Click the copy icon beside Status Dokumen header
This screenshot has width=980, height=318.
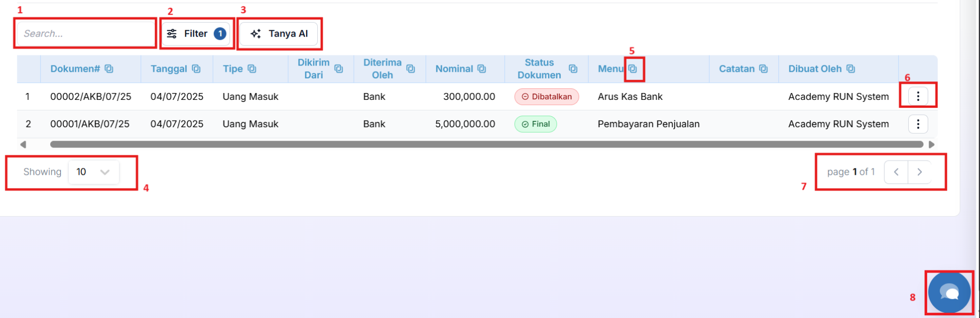(573, 69)
